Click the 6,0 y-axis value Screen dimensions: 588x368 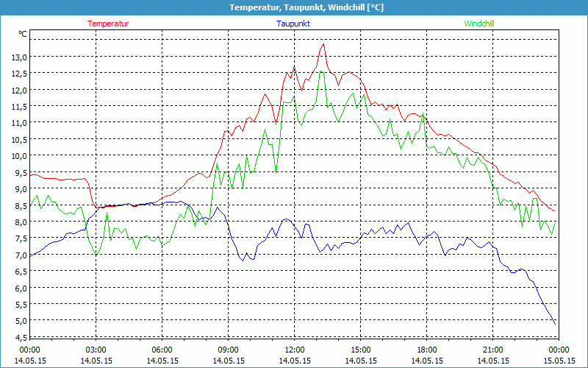(21, 288)
